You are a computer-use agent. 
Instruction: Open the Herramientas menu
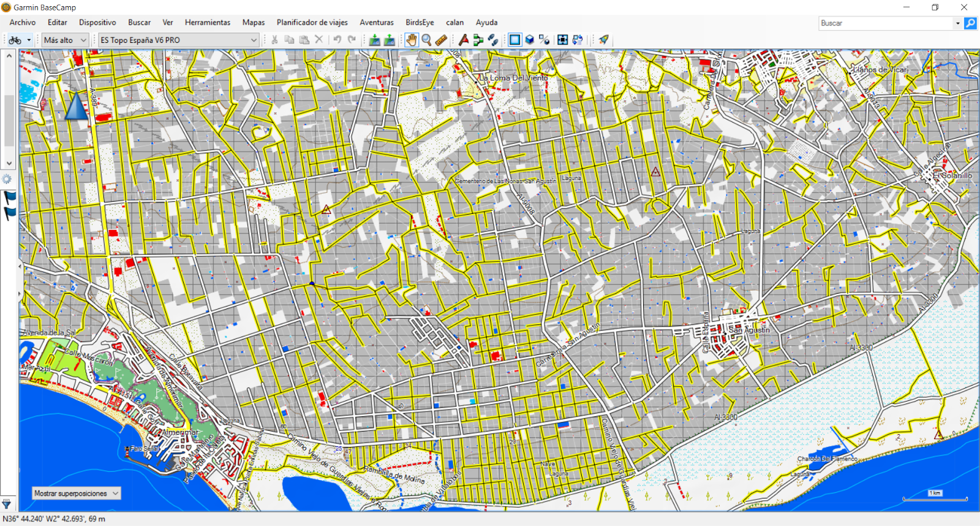point(208,23)
